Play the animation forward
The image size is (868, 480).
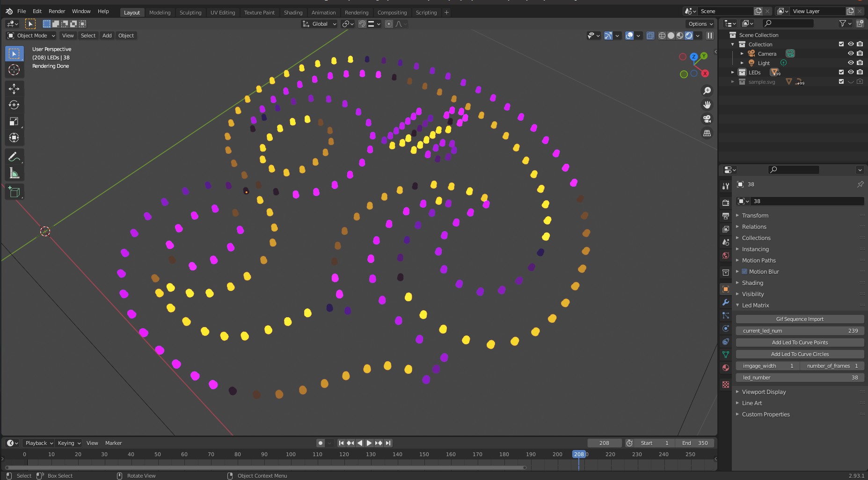pyautogui.click(x=369, y=443)
